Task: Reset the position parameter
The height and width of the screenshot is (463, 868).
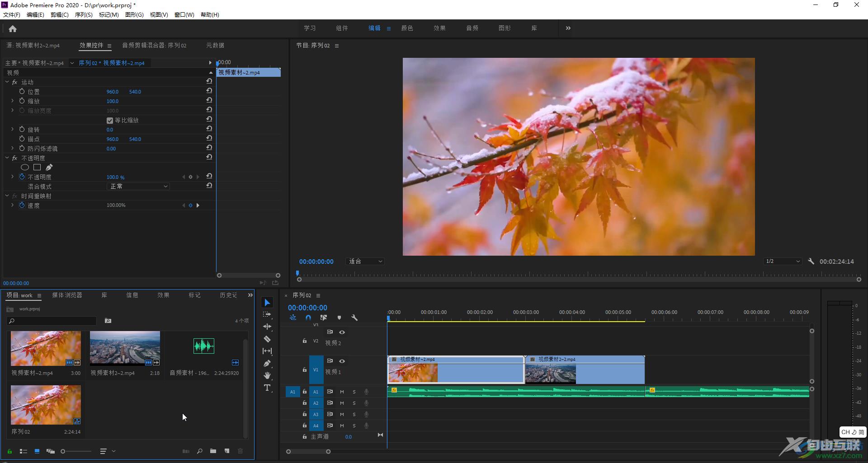Action: [209, 91]
